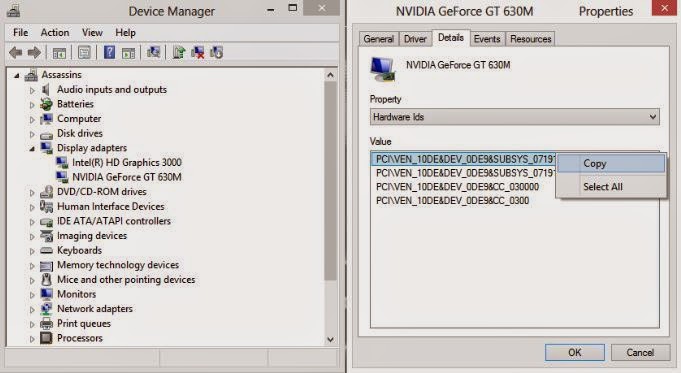Open the Hardware Ids property dropdown

(515, 117)
